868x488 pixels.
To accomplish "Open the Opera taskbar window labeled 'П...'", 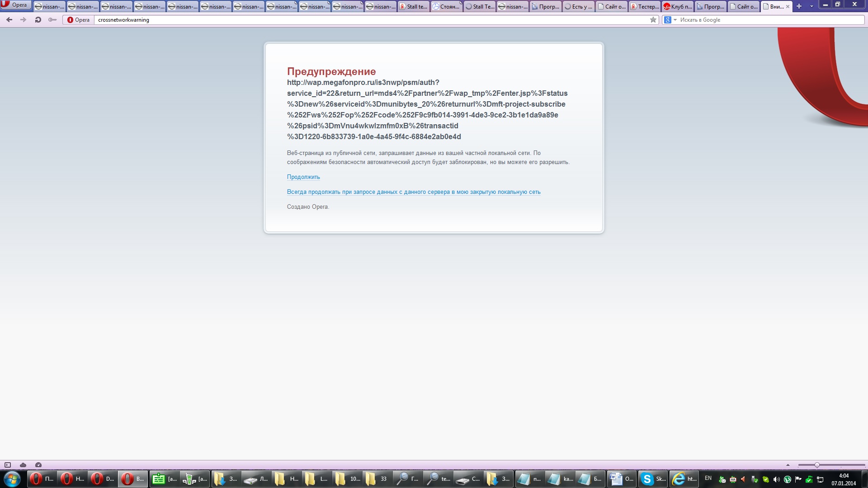I will click(42, 479).
